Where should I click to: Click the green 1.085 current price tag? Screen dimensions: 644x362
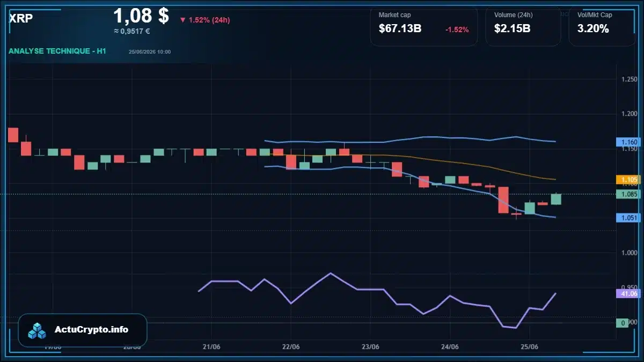click(x=628, y=194)
